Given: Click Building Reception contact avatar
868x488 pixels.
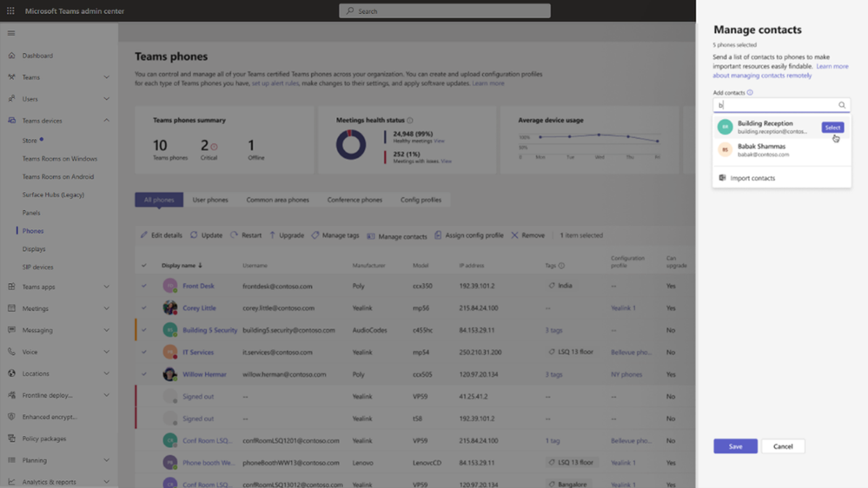Looking at the screenshot, I should (x=725, y=127).
